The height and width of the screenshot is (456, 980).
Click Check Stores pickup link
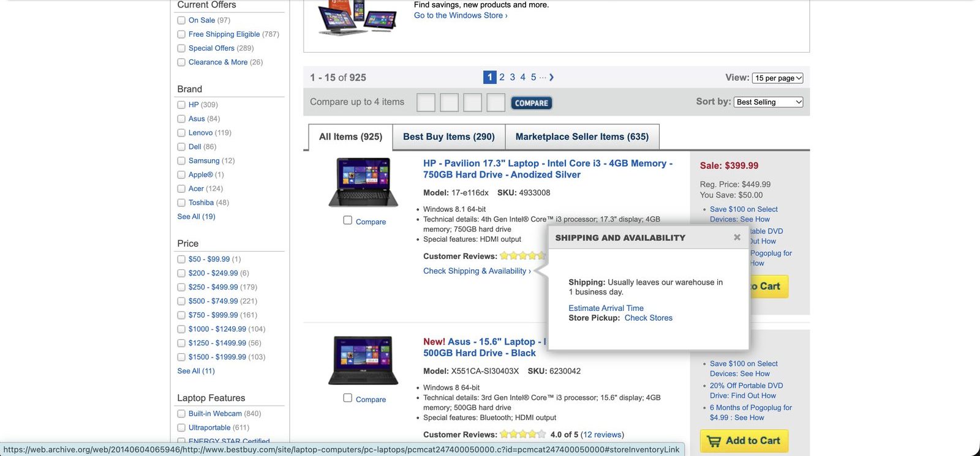[x=649, y=318]
